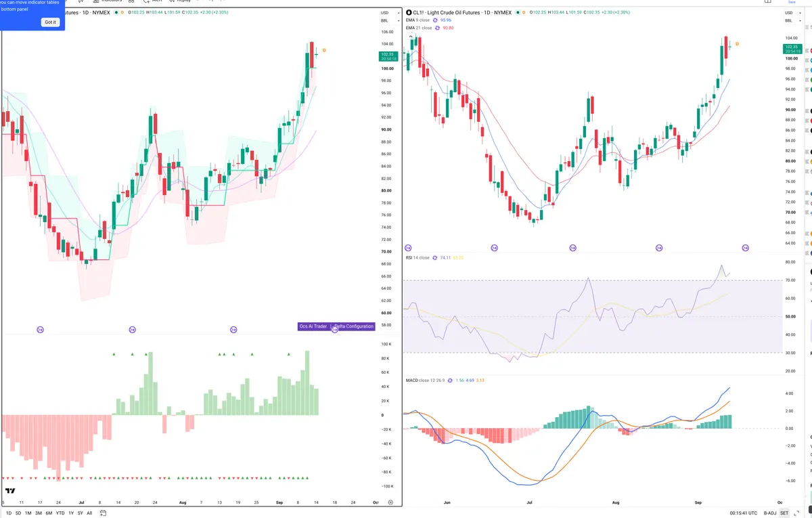
Task: Click market status dot on right chart
Action: [519, 13]
